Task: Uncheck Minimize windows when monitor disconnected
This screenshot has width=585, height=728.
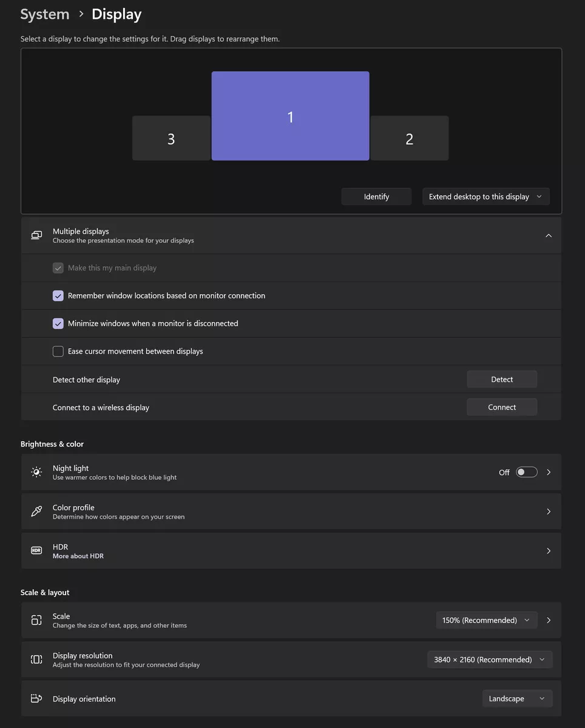Action: pyautogui.click(x=58, y=324)
